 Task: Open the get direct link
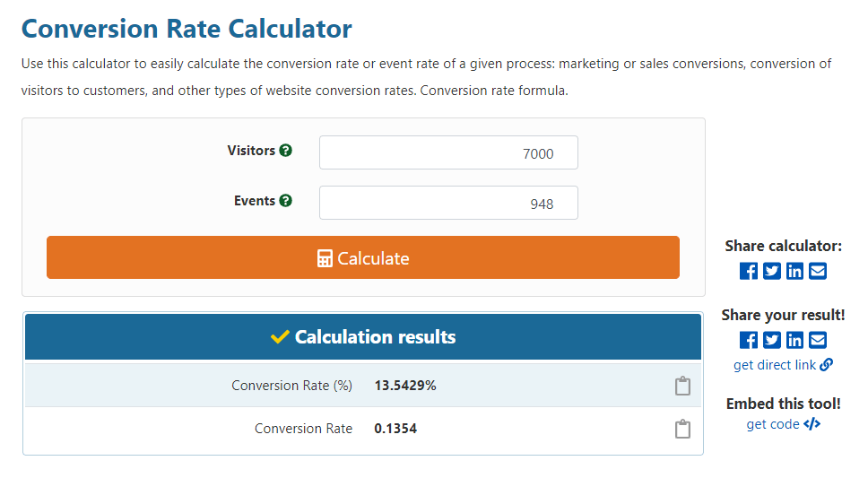783,365
